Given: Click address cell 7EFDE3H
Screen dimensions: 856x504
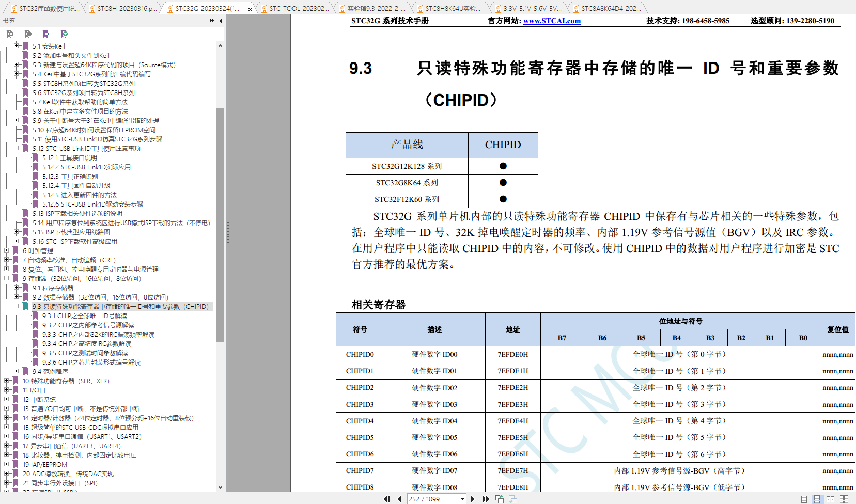Looking at the screenshot, I should point(513,404).
